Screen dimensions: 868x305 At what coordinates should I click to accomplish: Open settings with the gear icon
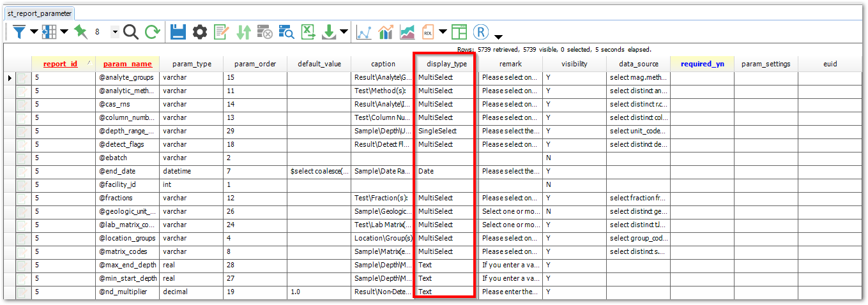point(200,31)
